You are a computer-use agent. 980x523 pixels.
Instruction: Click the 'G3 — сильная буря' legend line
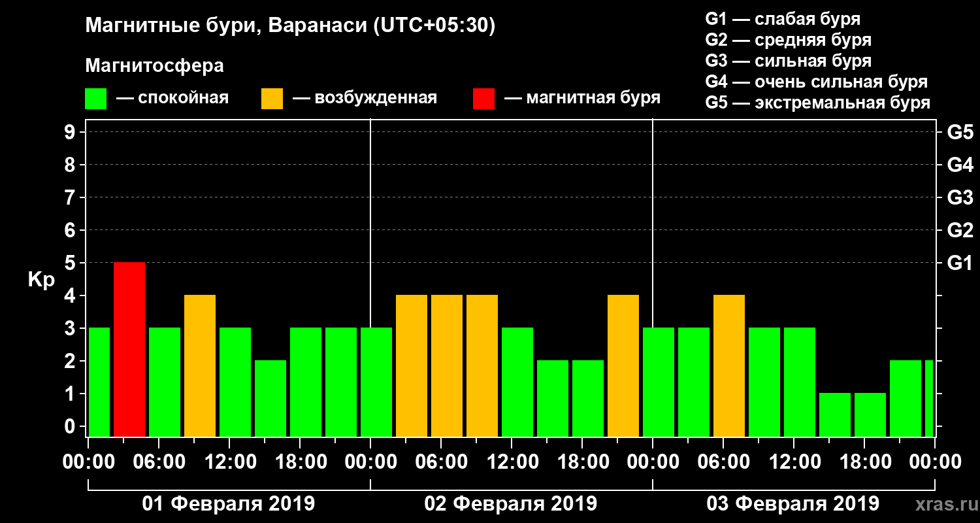tap(788, 60)
